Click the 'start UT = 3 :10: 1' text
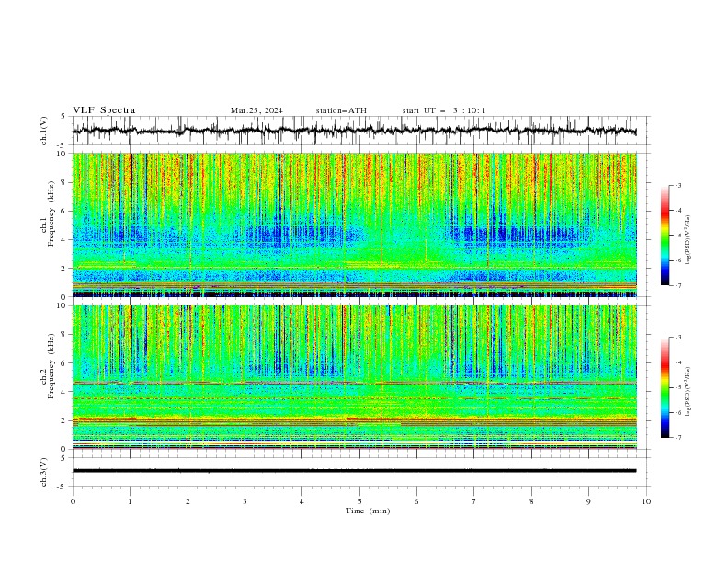The height and width of the screenshot is (563, 728). (x=444, y=110)
